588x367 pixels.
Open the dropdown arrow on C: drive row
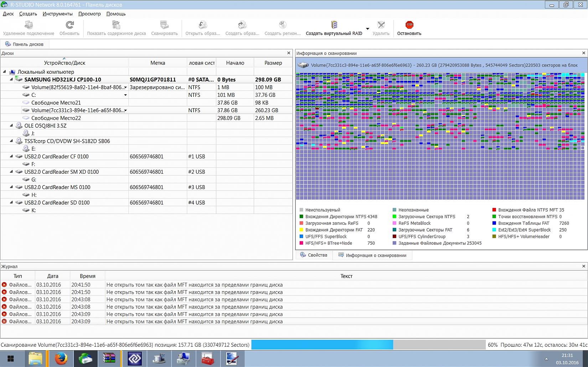[125, 95]
